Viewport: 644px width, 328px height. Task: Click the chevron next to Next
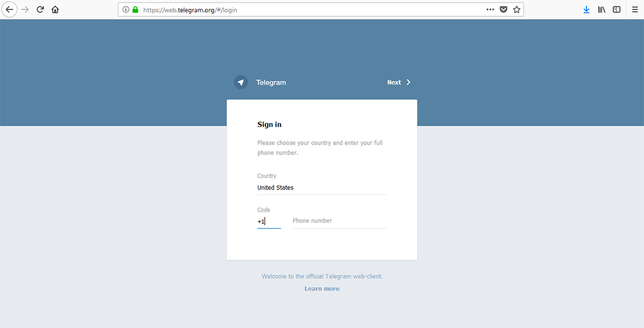(x=408, y=82)
